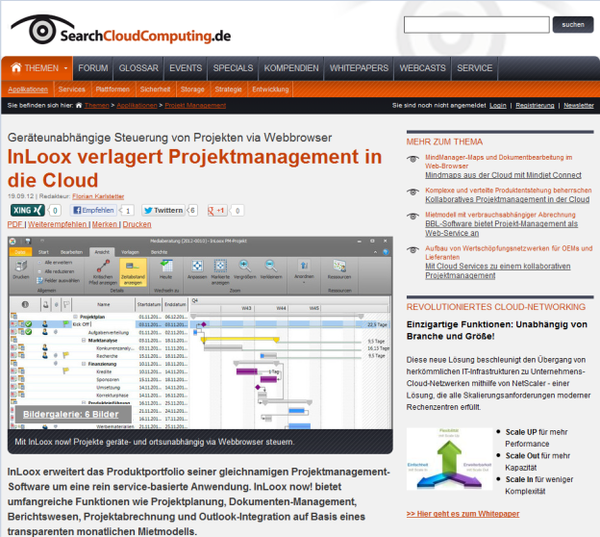Click the Registrierung link

[535, 105]
